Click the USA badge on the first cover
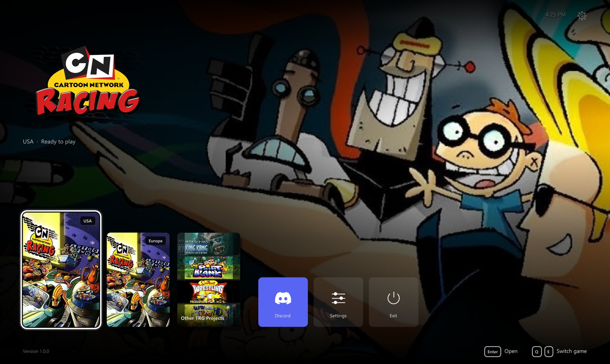This screenshot has width=610, height=364. tap(88, 221)
